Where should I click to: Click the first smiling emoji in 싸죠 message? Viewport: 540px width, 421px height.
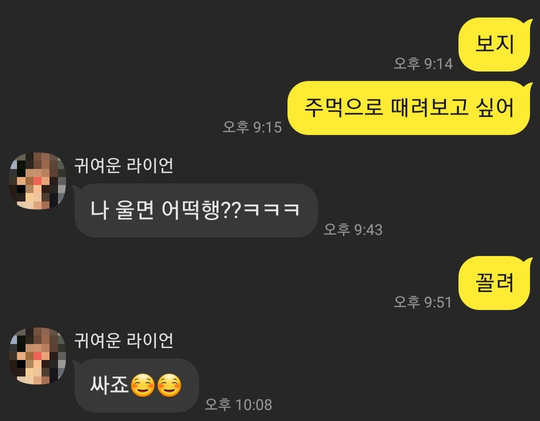pyautogui.click(x=143, y=385)
